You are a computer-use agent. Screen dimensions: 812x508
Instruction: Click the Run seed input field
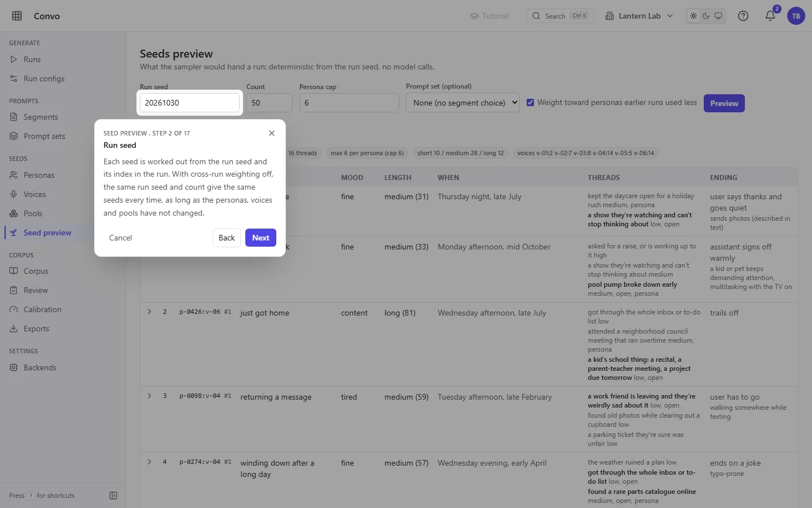coord(189,103)
